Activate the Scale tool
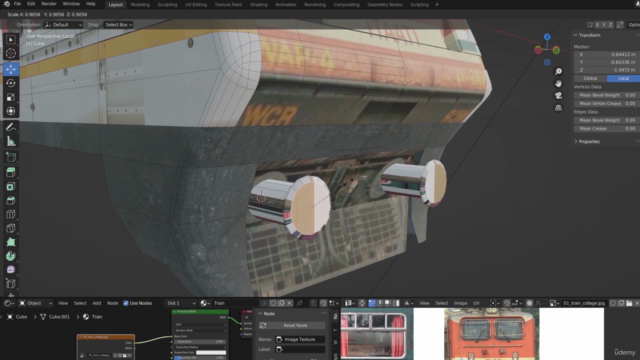This screenshot has height=360, width=640. (x=11, y=97)
